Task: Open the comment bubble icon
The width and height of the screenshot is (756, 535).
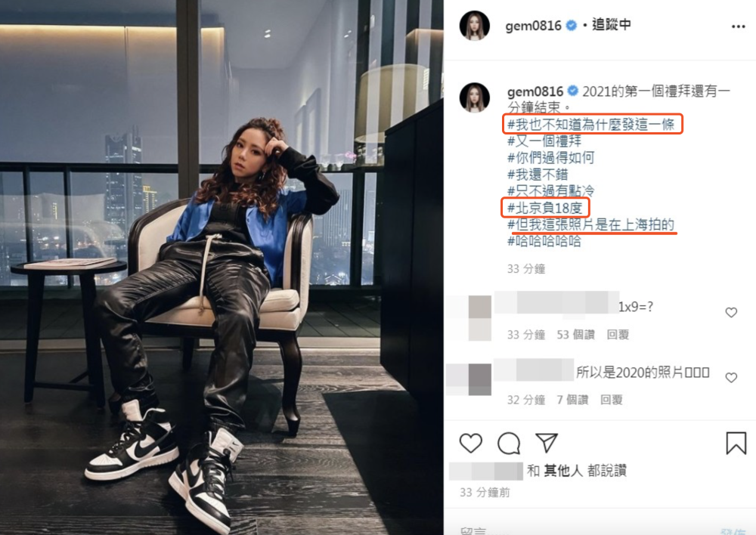Action: [x=509, y=444]
